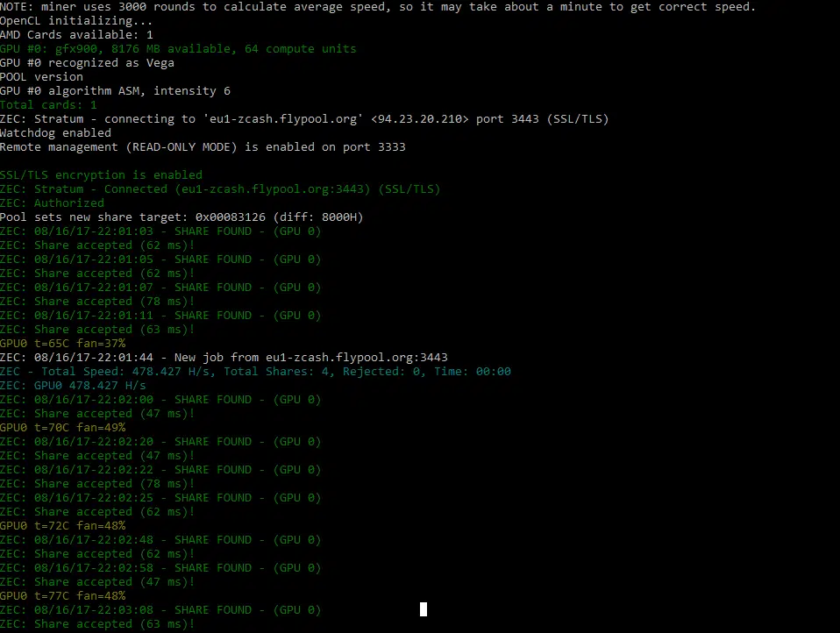Click the 'ZEC: Authorized' line
This screenshot has height=633, width=840.
click(x=52, y=203)
